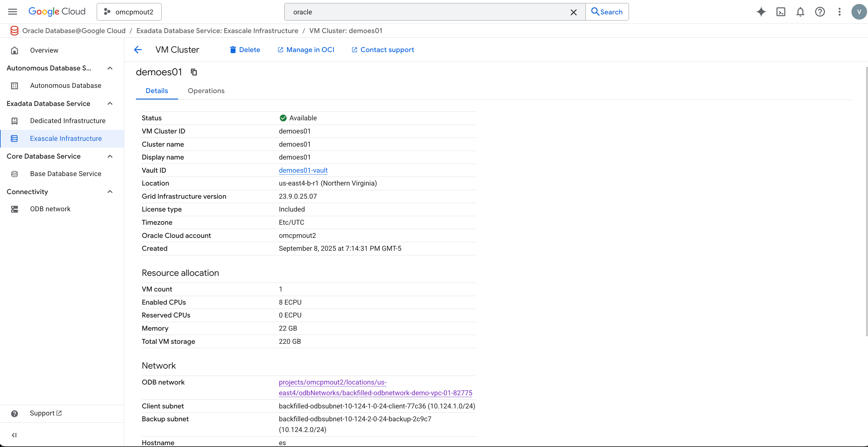Switch to the Operations tab
Viewport: 868px width, 447px height.
coord(206,91)
